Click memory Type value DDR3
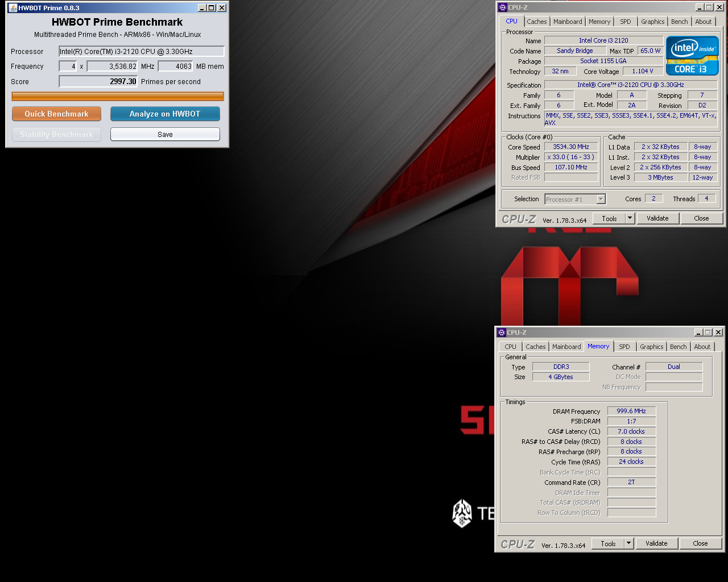 (x=561, y=367)
